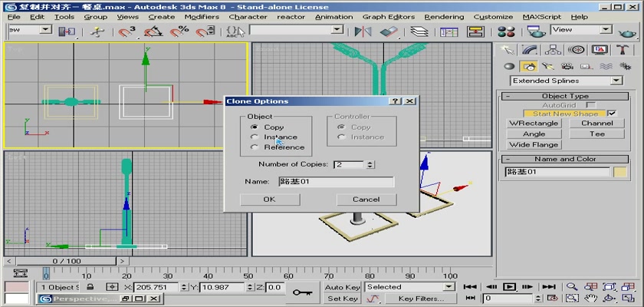Click the Select and Manipulate icon
644x307 pixels.
click(x=97, y=31)
